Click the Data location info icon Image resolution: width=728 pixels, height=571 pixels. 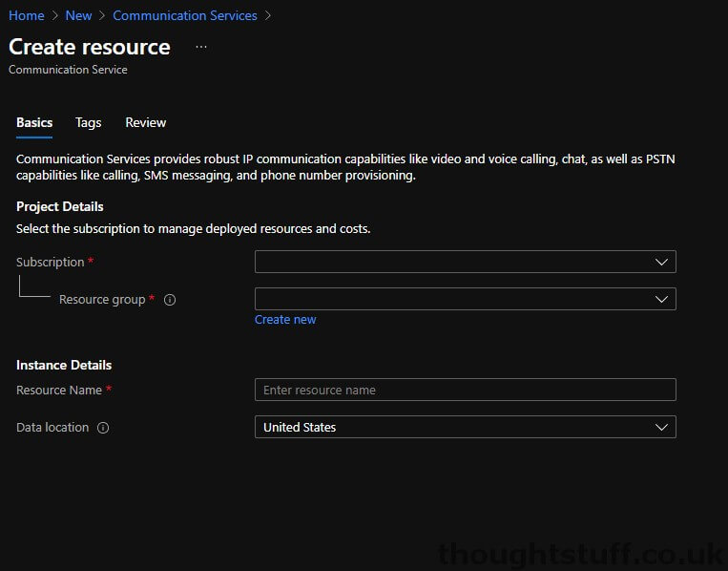click(x=103, y=428)
